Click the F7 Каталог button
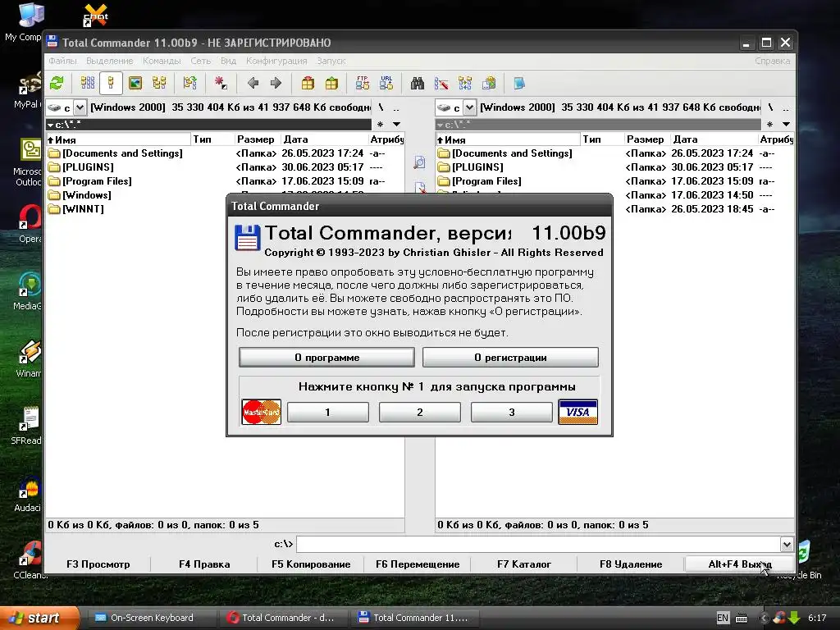Viewport: 840px width, 630px height. click(524, 564)
